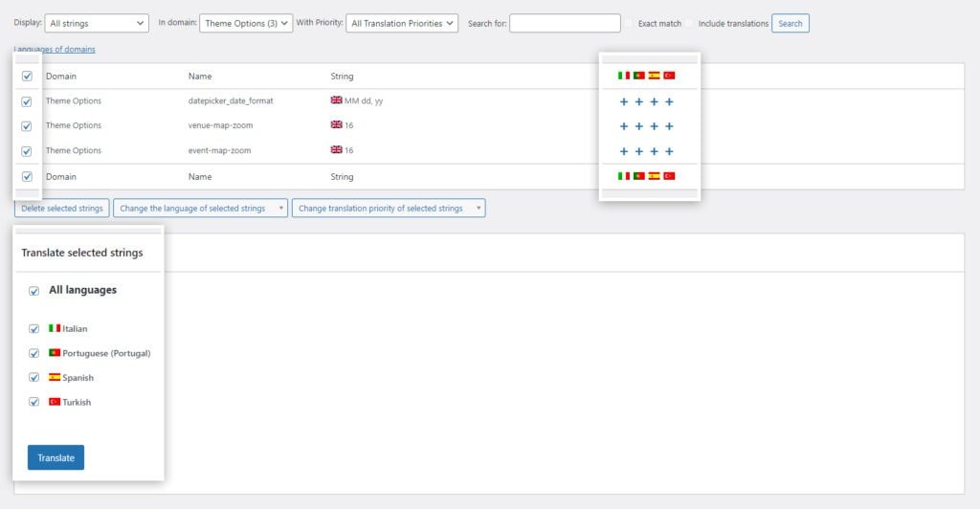Toggle the Turkish language checkbox
This screenshot has width=980, height=509.
tap(34, 402)
